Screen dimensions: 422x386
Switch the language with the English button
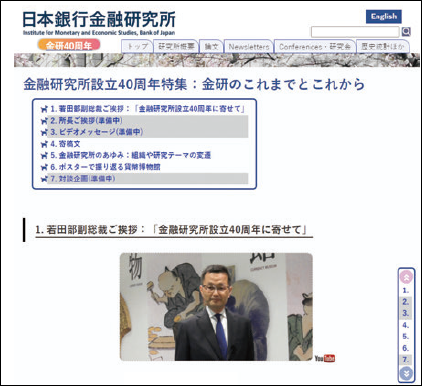click(384, 17)
